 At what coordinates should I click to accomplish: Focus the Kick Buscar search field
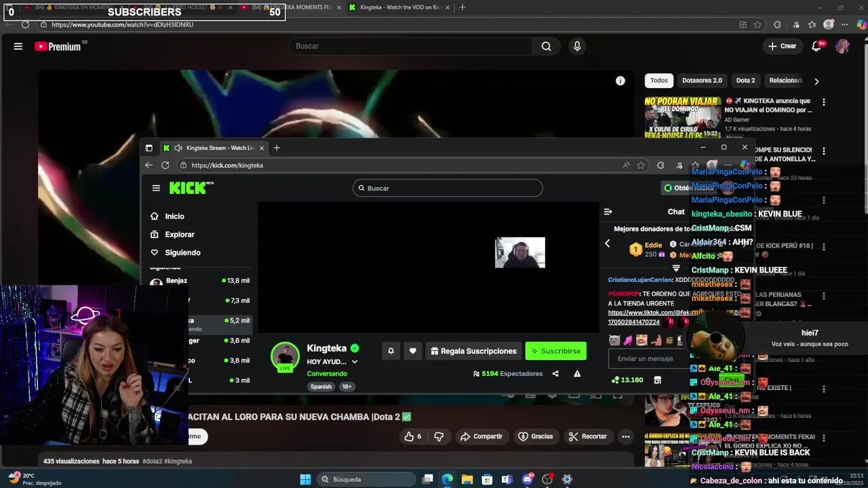click(448, 188)
